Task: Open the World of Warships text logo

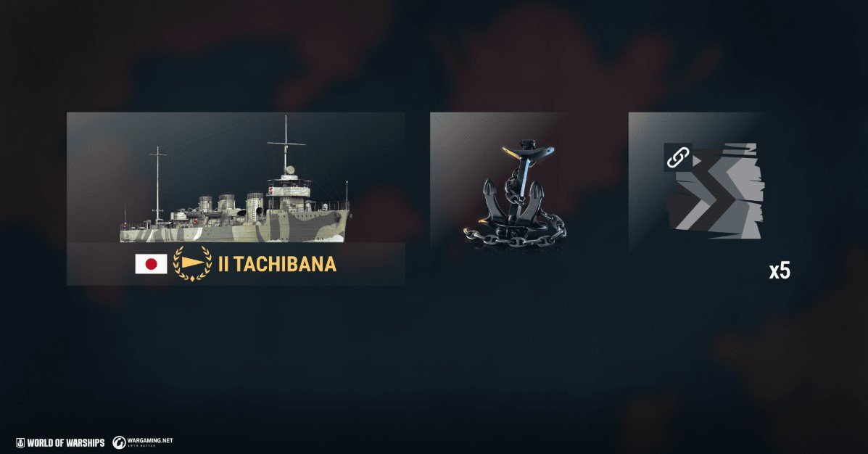Action: point(66,443)
